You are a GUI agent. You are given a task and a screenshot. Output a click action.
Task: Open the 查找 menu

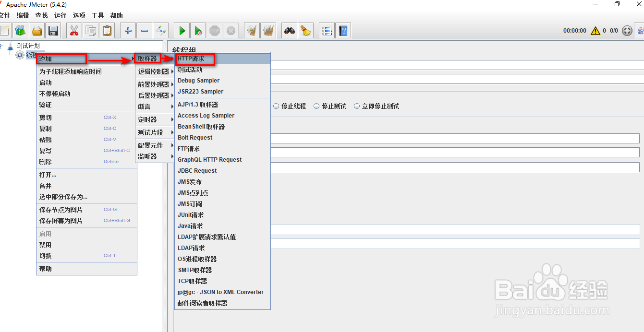(42, 16)
